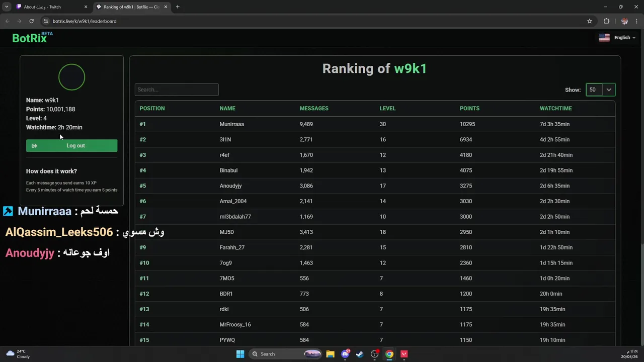The height and width of the screenshot is (362, 644).
Task: Open Google Chrome from the taskbar
Action: (x=389, y=354)
